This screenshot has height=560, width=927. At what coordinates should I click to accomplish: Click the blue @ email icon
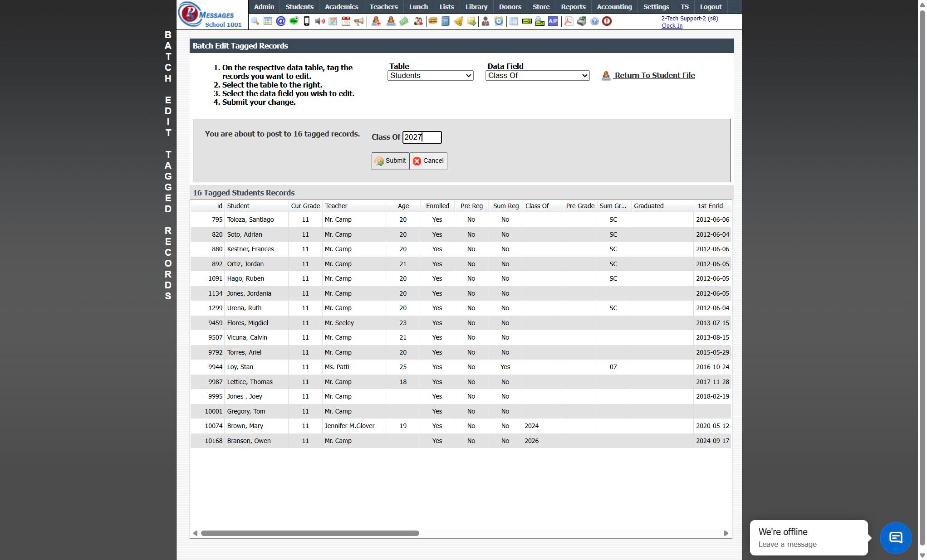tap(281, 21)
